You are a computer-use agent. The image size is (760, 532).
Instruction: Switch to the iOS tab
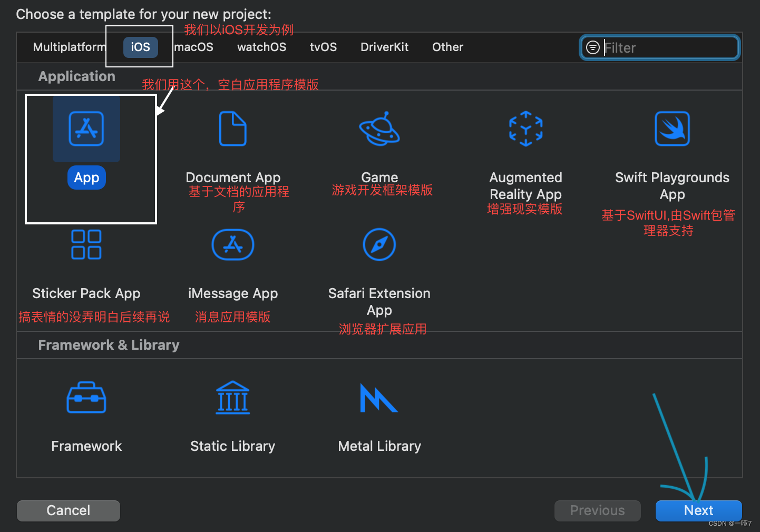pos(141,47)
